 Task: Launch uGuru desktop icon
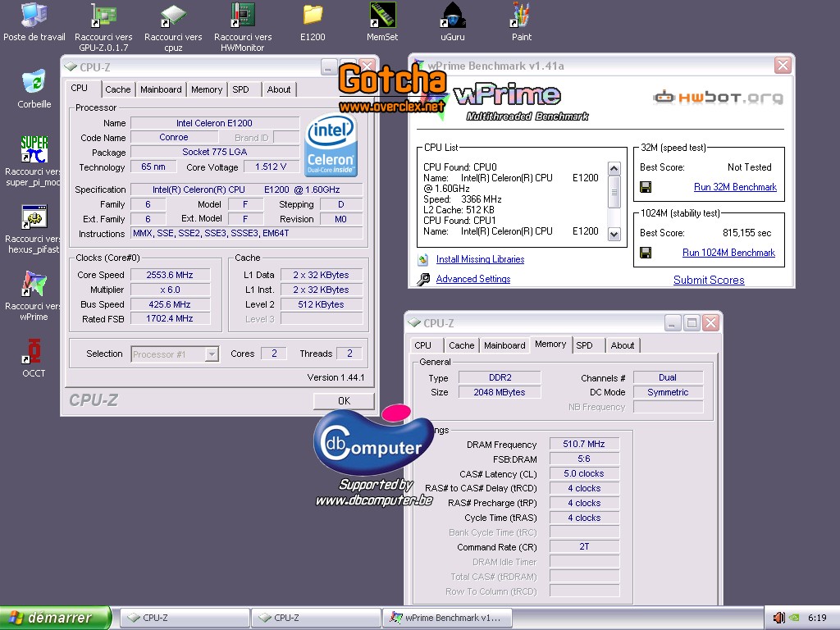coord(453,15)
